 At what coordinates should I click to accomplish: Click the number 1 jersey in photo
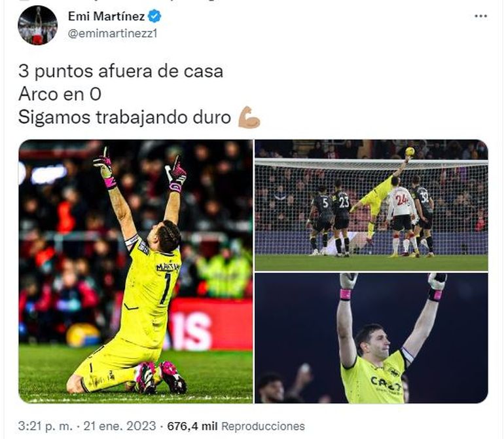click(x=167, y=289)
